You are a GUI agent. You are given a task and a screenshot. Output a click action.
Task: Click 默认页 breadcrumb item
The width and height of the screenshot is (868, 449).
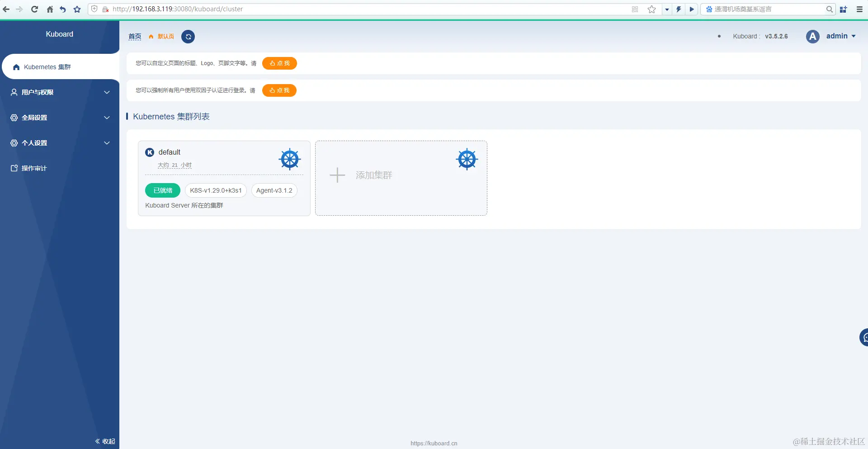(x=161, y=37)
